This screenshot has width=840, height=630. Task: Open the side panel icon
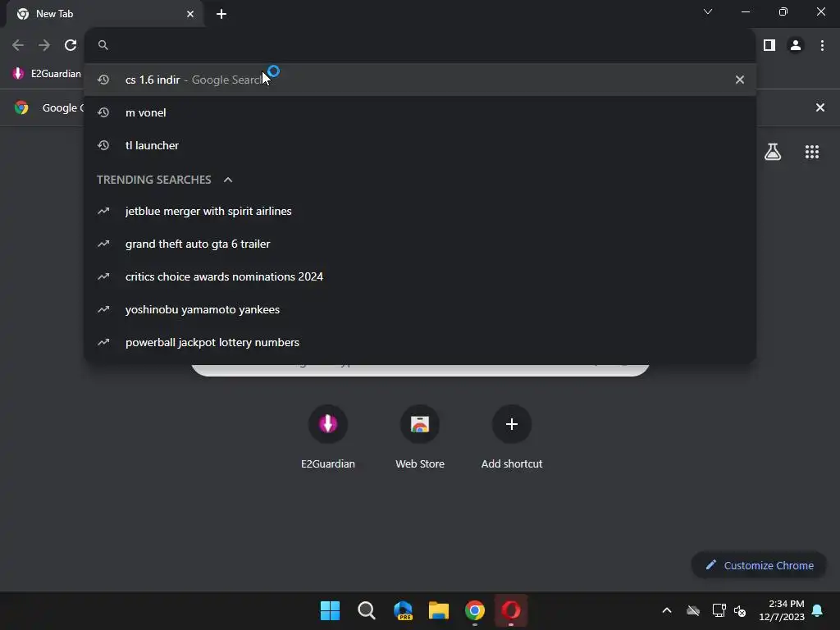[x=769, y=46]
